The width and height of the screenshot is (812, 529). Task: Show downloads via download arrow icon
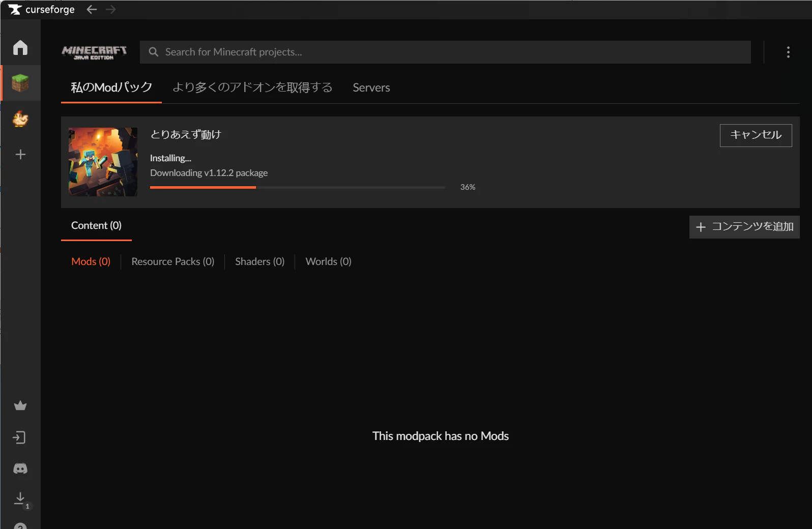coord(20,498)
